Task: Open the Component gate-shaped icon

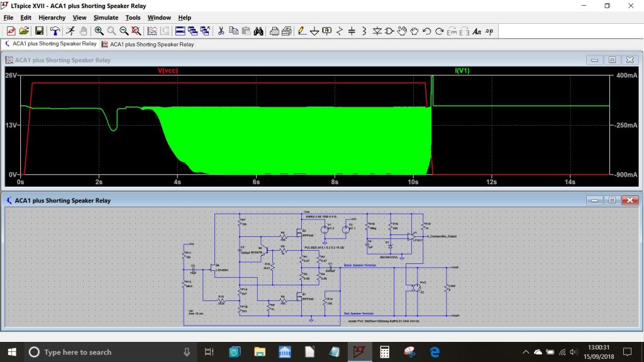Action: (x=389, y=31)
